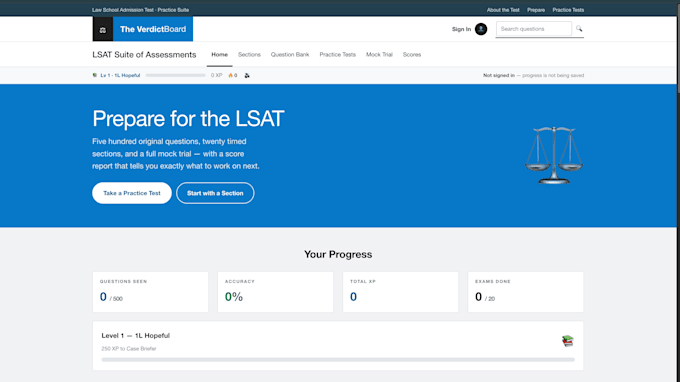Click the 'Your Progress' heading
This screenshot has width=680, height=382.
[x=338, y=255]
